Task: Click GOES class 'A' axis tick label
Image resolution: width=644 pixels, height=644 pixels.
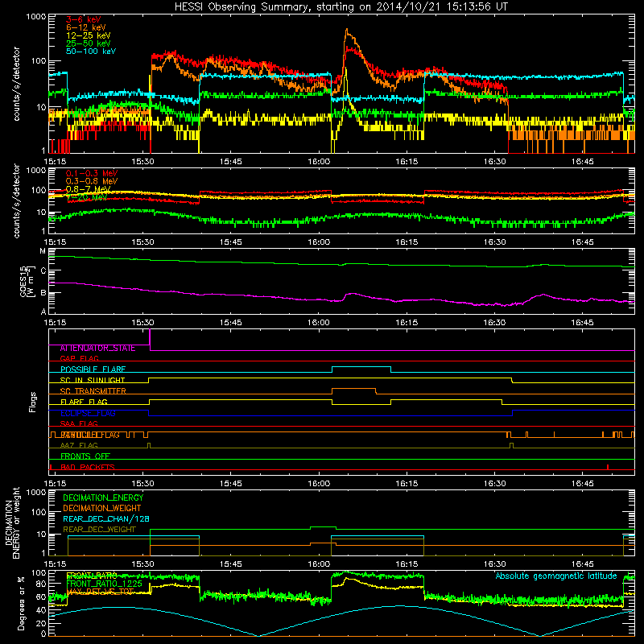Action: (x=43, y=312)
